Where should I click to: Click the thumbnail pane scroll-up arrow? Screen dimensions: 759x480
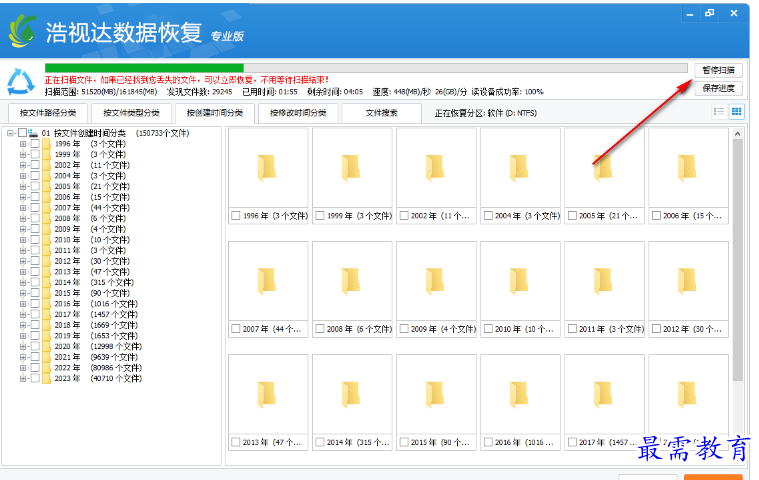(737, 134)
